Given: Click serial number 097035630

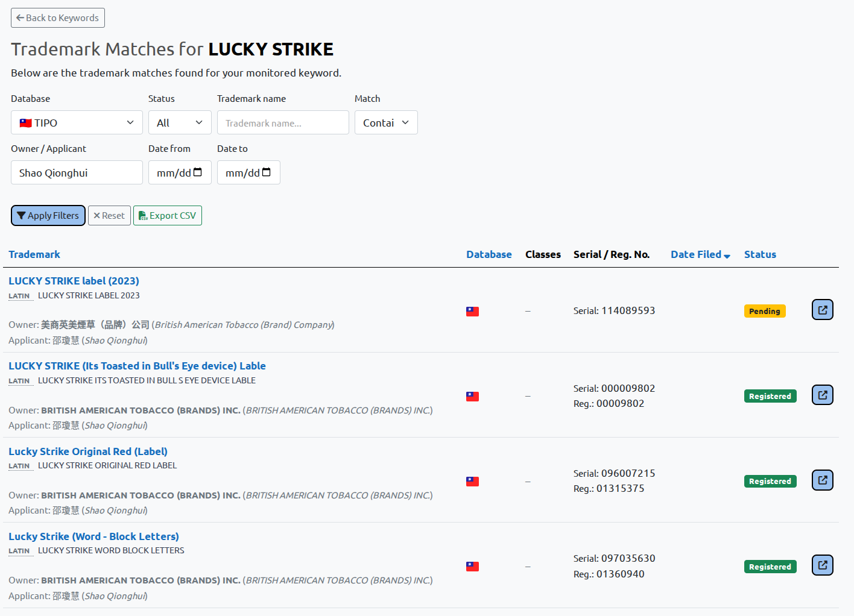Looking at the screenshot, I should coord(628,558).
